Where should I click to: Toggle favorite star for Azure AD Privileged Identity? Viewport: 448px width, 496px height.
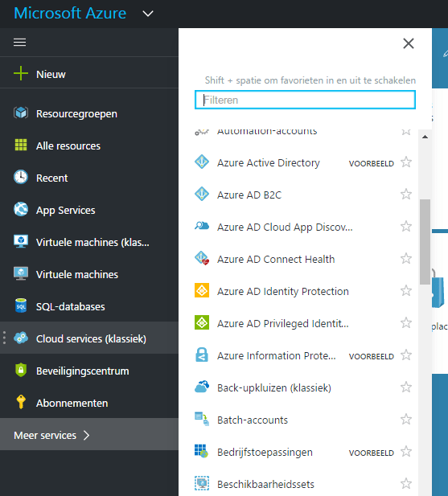[x=406, y=323]
